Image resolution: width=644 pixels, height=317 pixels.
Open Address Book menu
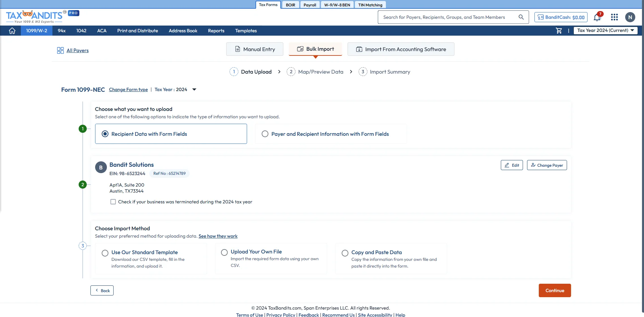[x=183, y=31]
